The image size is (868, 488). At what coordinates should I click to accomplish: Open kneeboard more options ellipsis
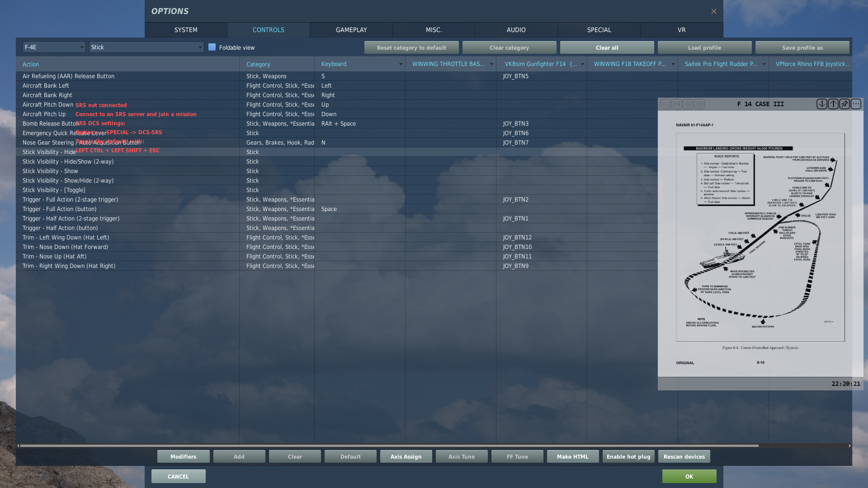pos(856,104)
